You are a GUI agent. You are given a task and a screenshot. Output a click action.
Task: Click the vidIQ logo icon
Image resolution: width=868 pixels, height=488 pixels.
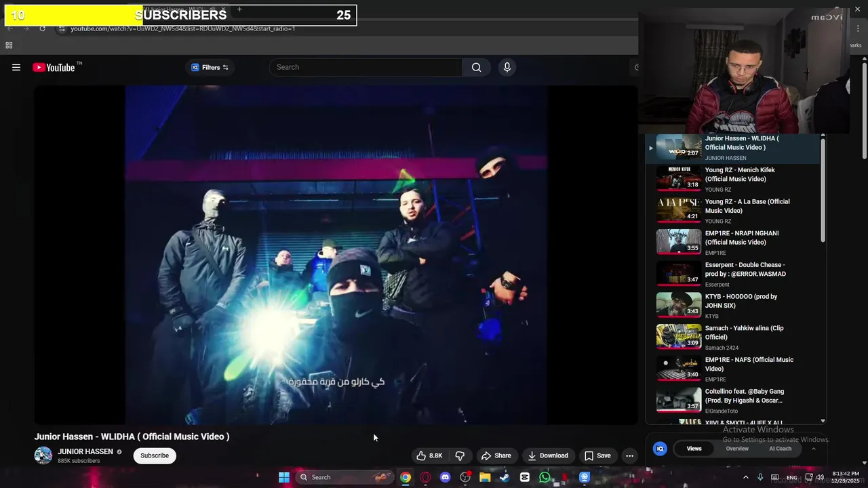coord(660,449)
